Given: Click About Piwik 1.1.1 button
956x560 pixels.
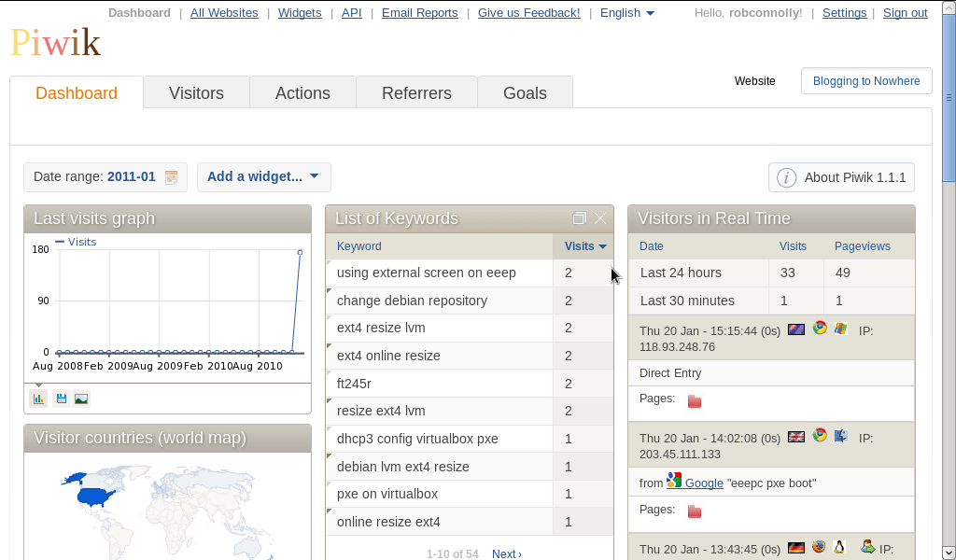Looking at the screenshot, I should point(841,177).
